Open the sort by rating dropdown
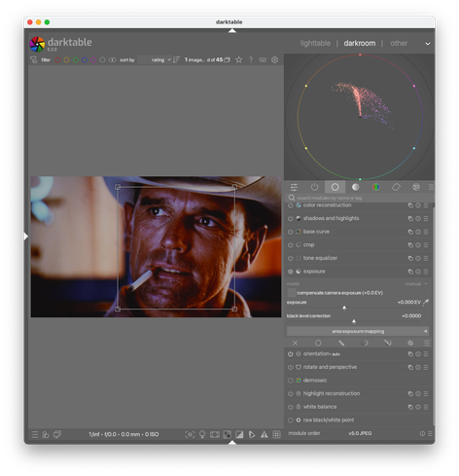This screenshot has height=476, width=459. pos(155,60)
